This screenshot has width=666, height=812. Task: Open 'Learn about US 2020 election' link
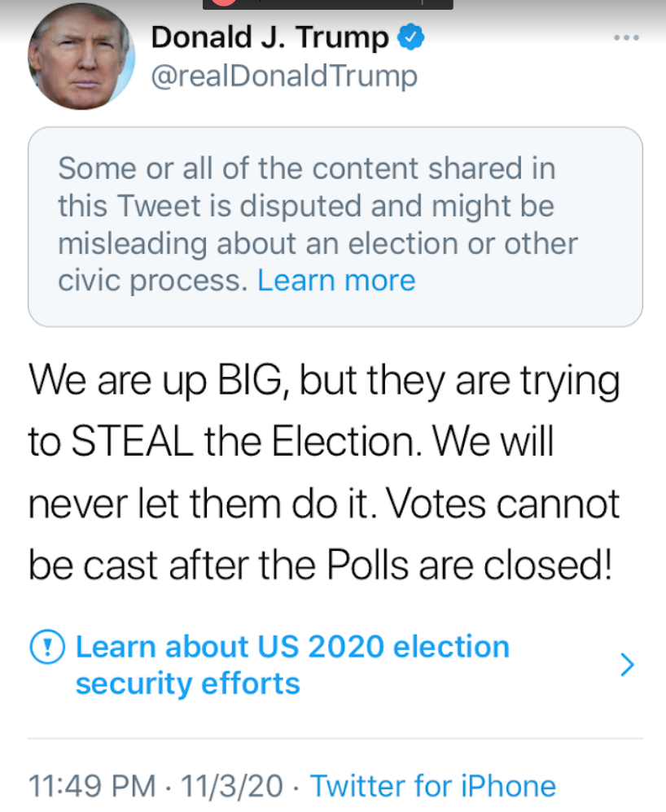(x=292, y=647)
